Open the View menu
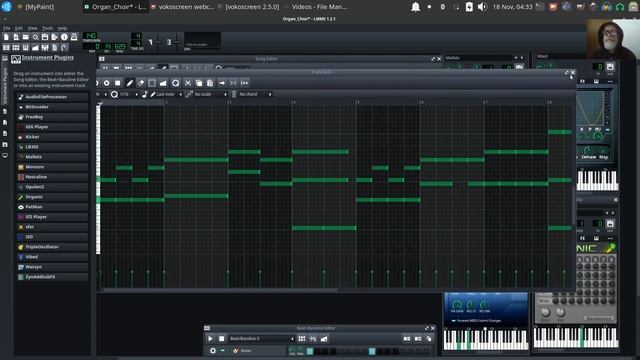Screen dimensions: 640x360 pyautogui.click(x=33, y=28)
